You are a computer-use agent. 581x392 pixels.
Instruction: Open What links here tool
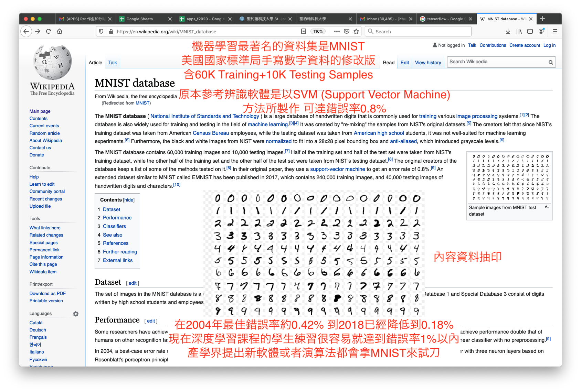(x=45, y=228)
